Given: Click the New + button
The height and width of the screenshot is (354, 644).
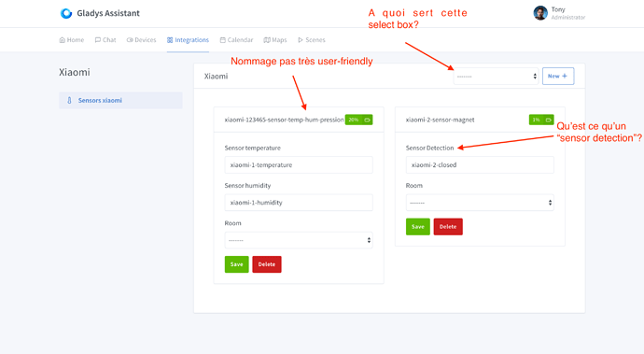Looking at the screenshot, I should [558, 76].
